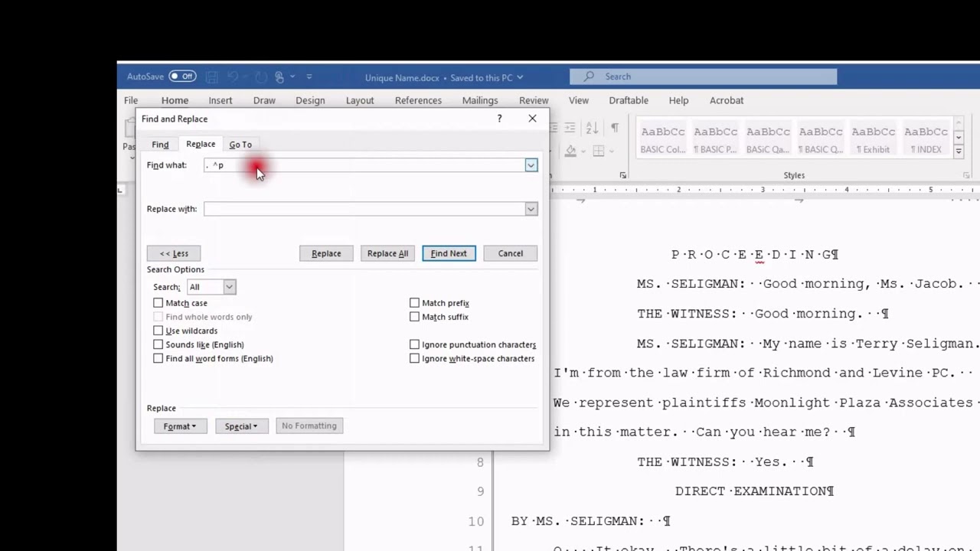The image size is (980, 551).
Task: Check Ignore punctuation characters
Action: (414, 344)
